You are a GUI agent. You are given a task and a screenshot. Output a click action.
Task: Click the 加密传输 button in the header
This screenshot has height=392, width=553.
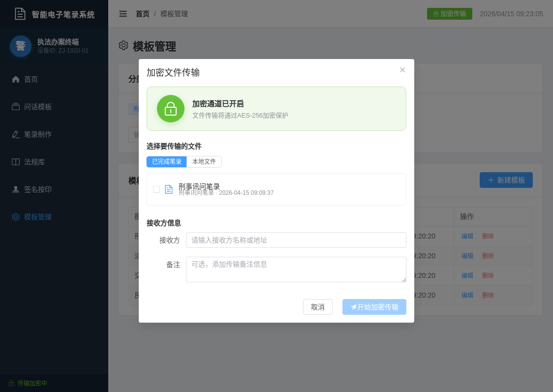click(449, 14)
